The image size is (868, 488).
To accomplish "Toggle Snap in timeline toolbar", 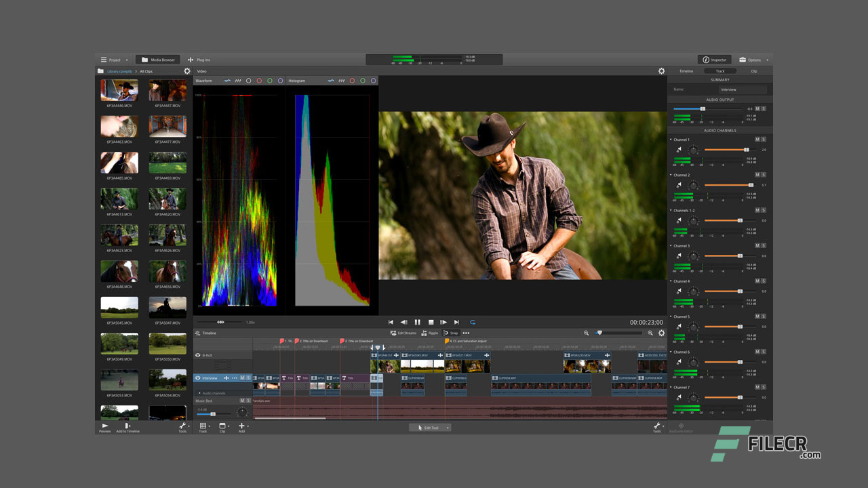I will pos(451,333).
